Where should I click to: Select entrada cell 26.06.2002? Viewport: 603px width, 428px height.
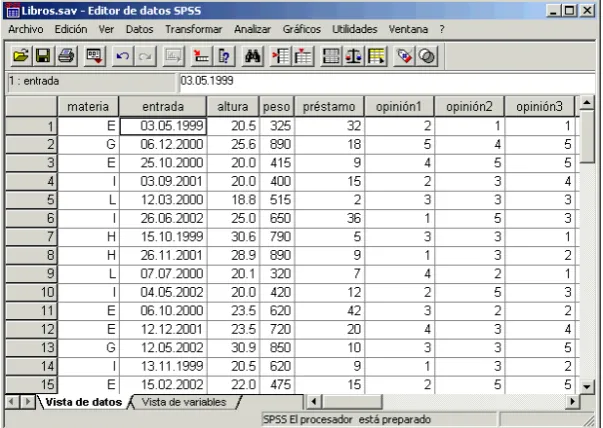(x=163, y=218)
